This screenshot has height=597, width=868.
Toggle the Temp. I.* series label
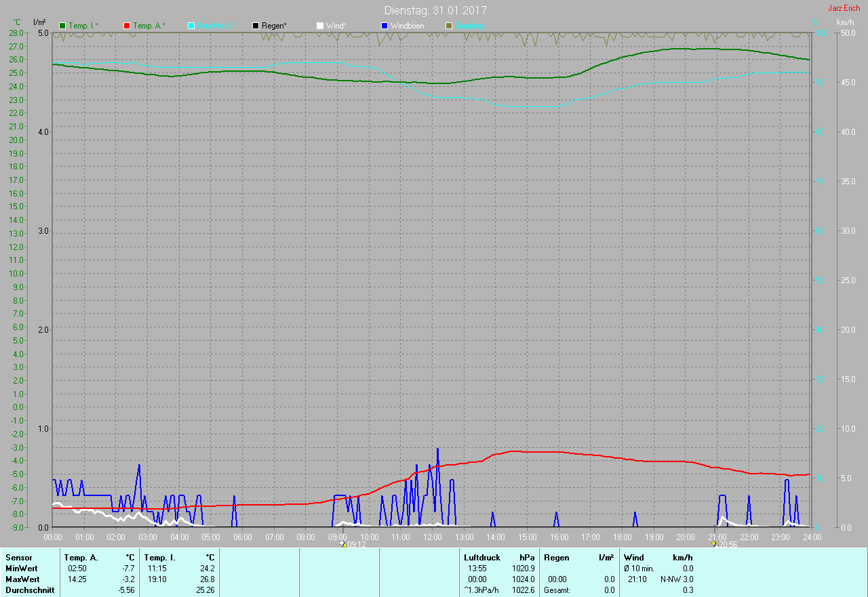83,26
